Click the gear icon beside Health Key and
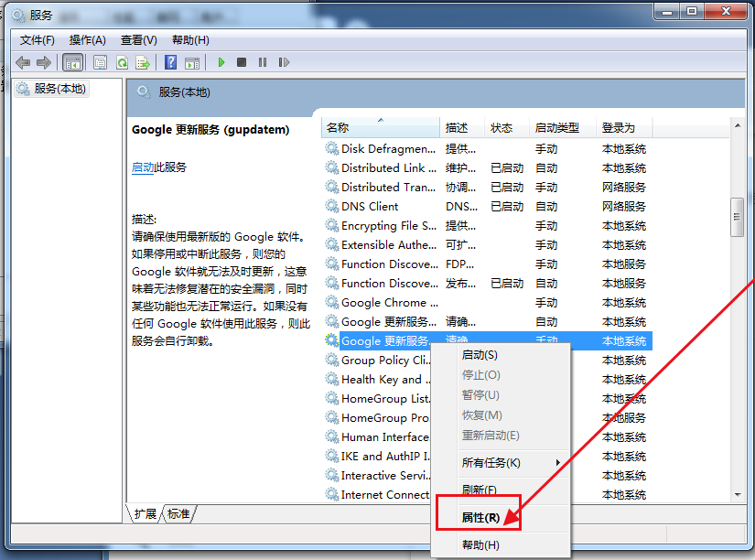 pyautogui.click(x=331, y=379)
